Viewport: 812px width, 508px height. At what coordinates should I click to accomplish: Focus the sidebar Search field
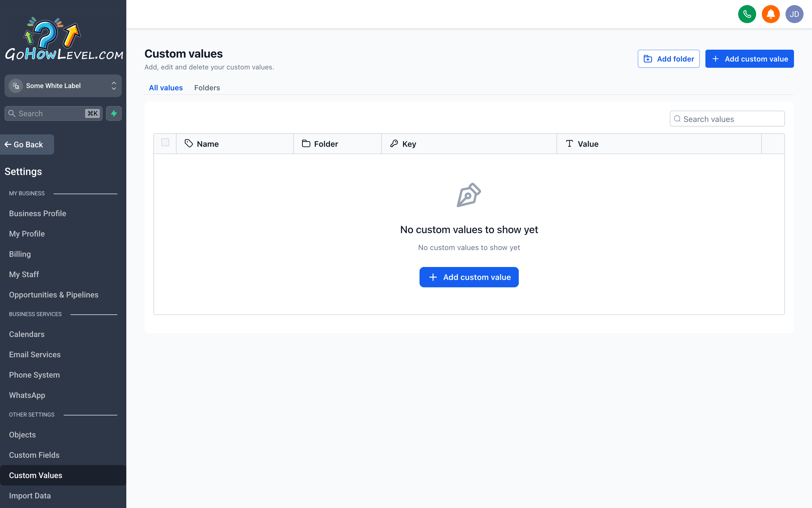point(53,113)
